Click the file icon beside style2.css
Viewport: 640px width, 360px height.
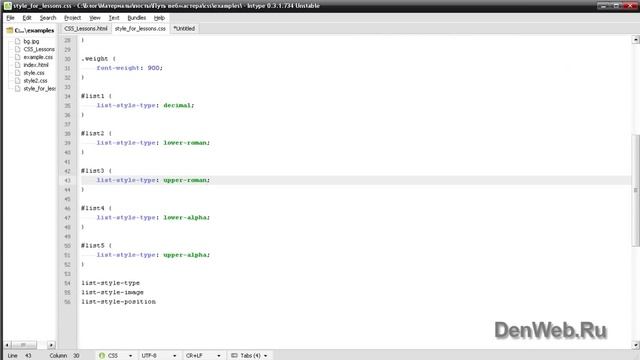coord(18,81)
